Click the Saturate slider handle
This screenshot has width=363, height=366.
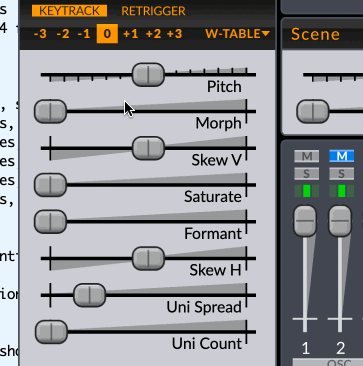click(x=50, y=185)
